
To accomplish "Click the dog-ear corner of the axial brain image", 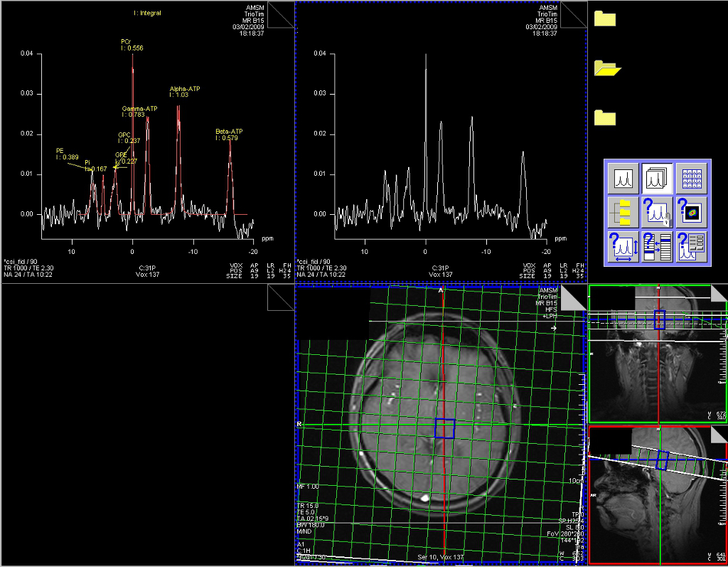I will click(x=574, y=298).
